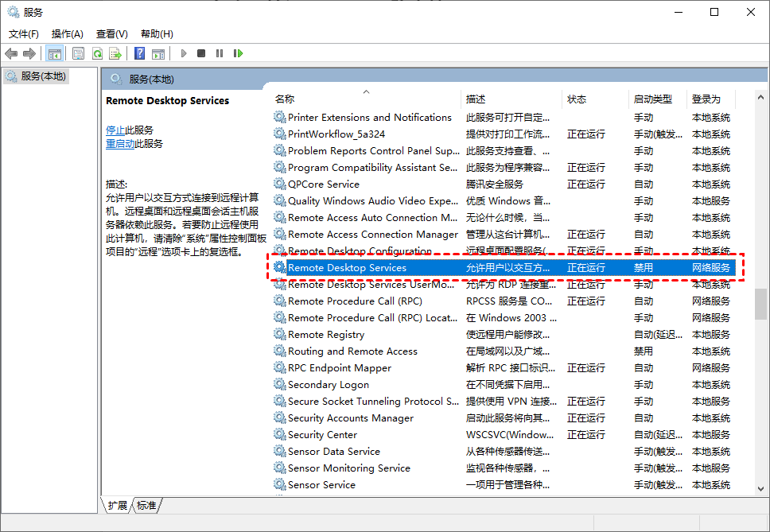Sort services by clicking the 名称 column header
Image resolution: width=770 pixels, height=532 pixels.
click(286, 98)
